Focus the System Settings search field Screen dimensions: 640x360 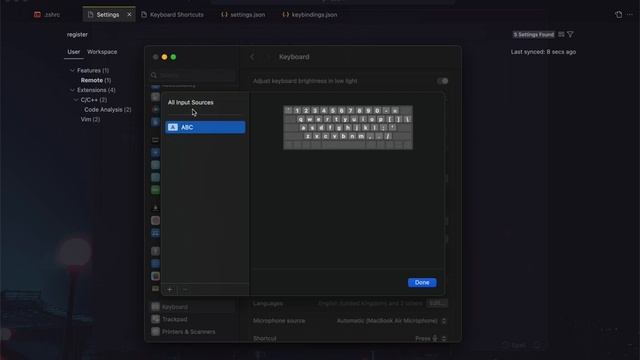coord(193,75)
